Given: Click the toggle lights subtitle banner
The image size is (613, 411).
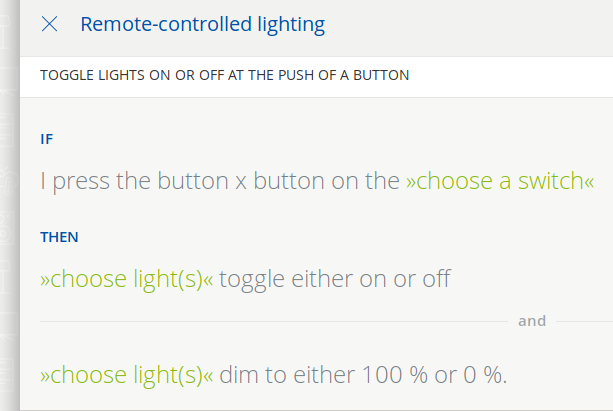Looking at the screenshot, I should coord(225,75).
